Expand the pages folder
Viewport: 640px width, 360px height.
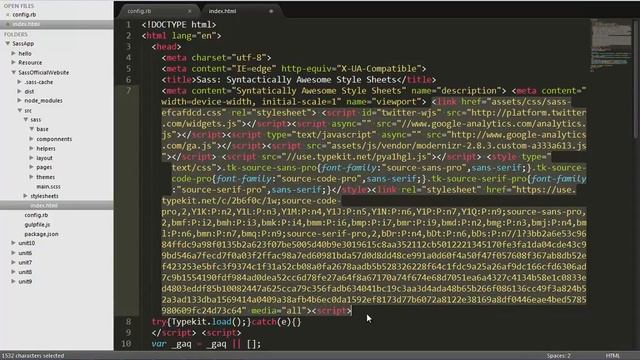pos(31,167)
